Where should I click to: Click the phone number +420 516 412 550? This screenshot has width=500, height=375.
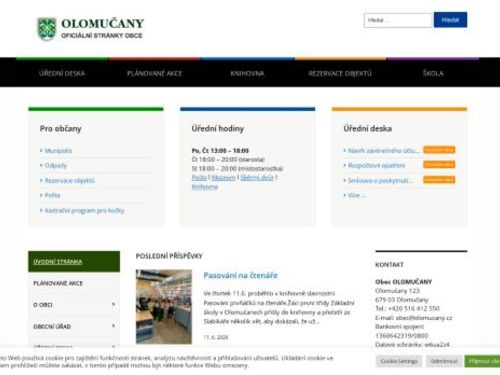click(x=414, y=309)
